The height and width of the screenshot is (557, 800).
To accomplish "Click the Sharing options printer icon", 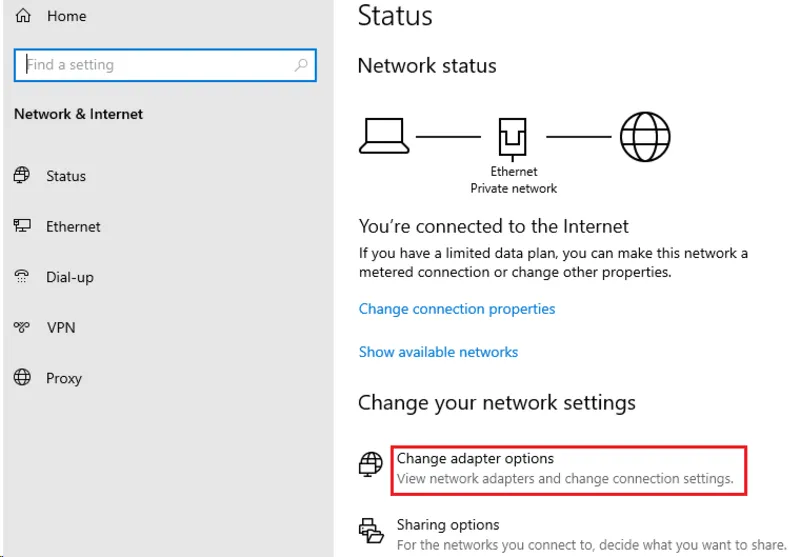I will 371,530.
